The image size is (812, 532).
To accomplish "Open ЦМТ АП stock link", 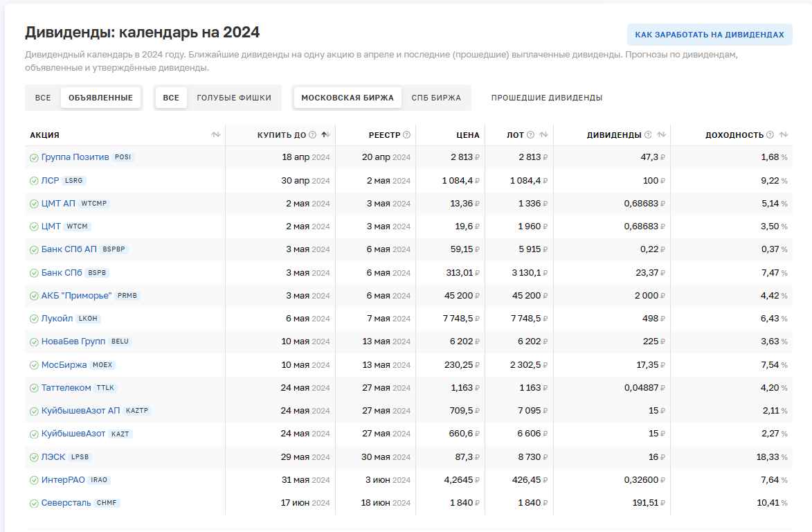I will [59, 203].
